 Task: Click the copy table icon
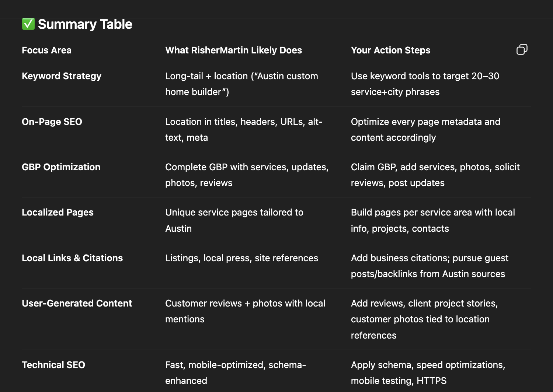tap(522, 49)
